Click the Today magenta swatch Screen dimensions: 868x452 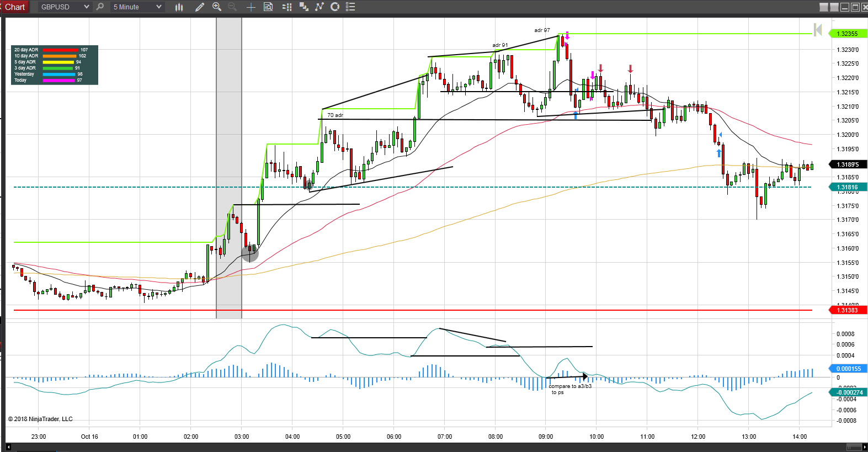[59, 80]
